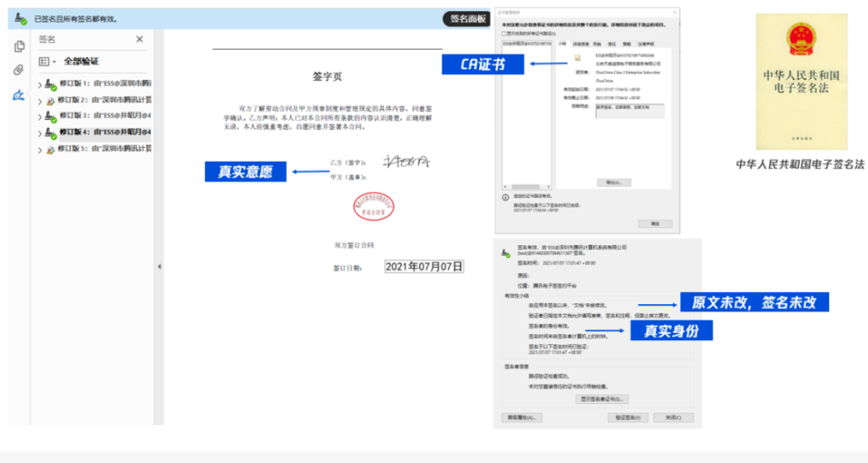The width and height of the screenshot is (868, 463).
Task: Switch to the 详细信息 tab in certificate viewer
Action: 580,44
